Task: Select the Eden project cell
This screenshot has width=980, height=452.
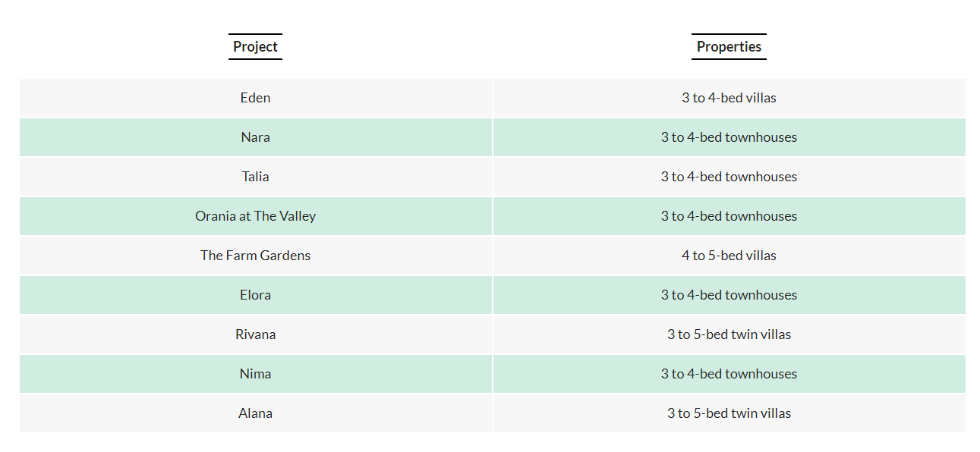Action: pyautogui.click(x=255, y=98)
